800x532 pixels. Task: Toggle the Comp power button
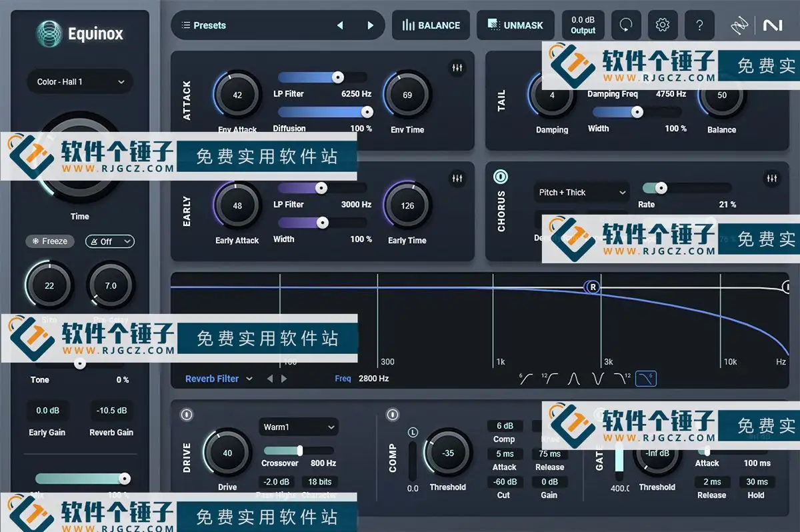393,415
